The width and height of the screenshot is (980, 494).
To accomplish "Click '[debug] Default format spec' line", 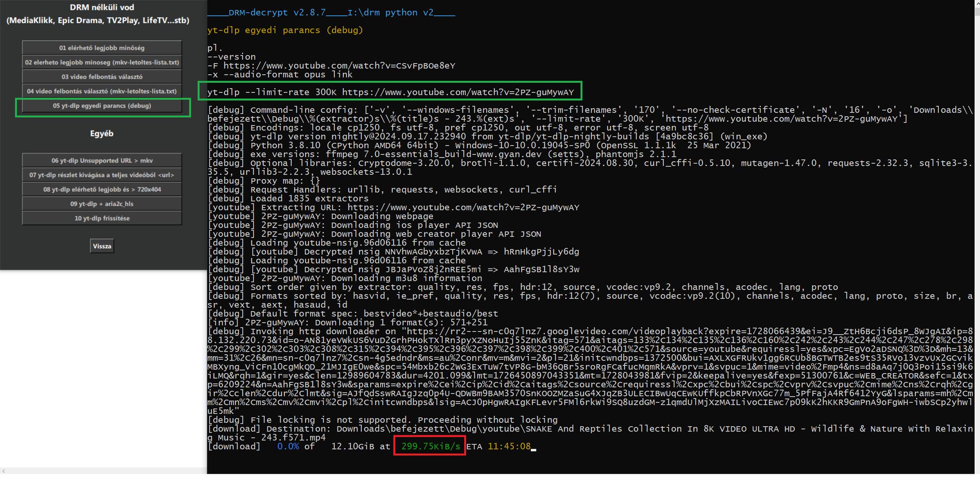I will [x=353, y=314].
